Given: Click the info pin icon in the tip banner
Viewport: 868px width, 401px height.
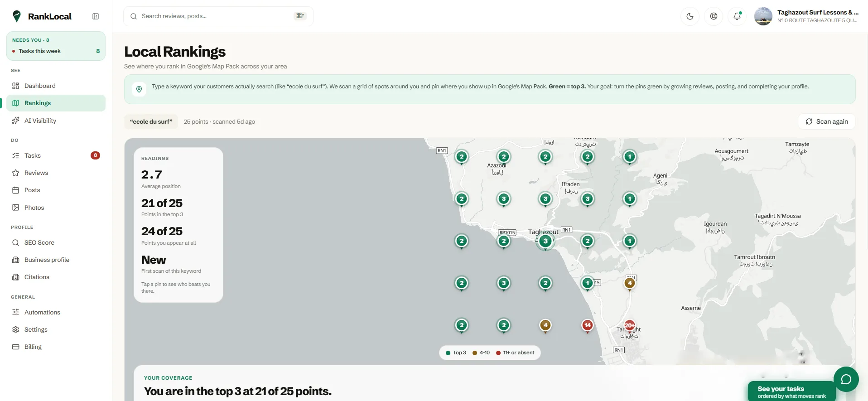Looking at the screenshot, I should [139, 89].
